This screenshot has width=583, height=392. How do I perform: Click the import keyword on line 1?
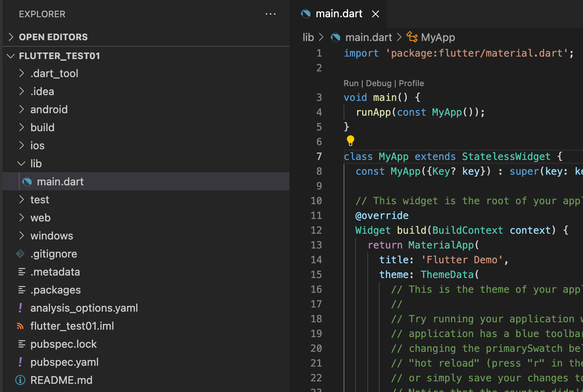click(361, 53)
